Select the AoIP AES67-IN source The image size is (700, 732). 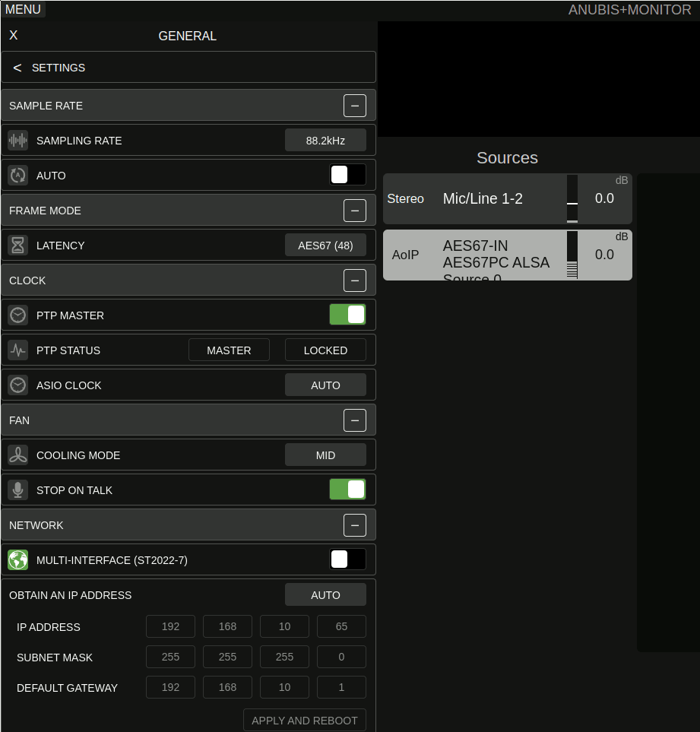[507, 255]
